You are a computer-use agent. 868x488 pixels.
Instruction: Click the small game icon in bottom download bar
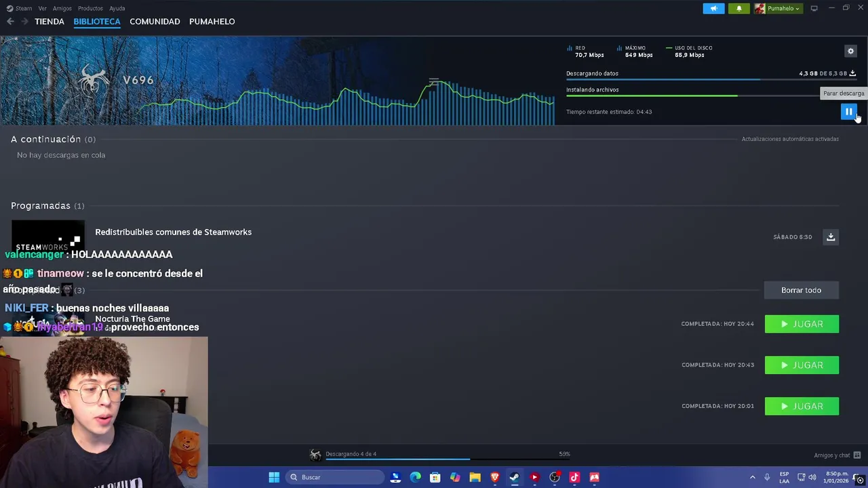tap(315, 455)
